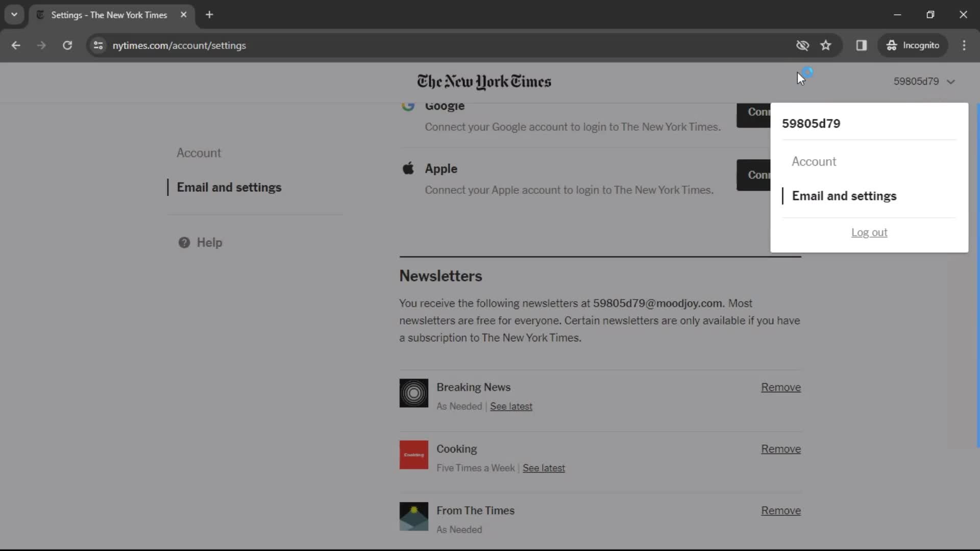Select Email and settings in user dropdown
980x551 pixels.
coord(844,196)
